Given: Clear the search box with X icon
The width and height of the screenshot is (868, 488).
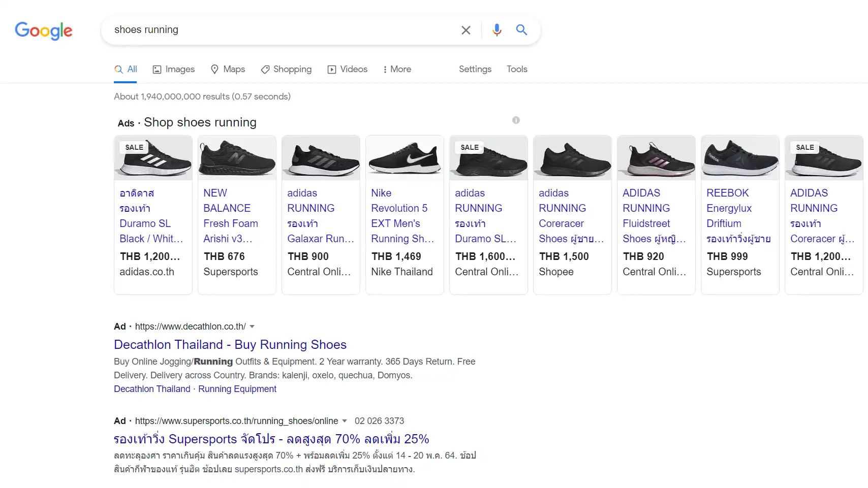Looking at the screenshot, I should pyautogui.click(x=466, y=30).
